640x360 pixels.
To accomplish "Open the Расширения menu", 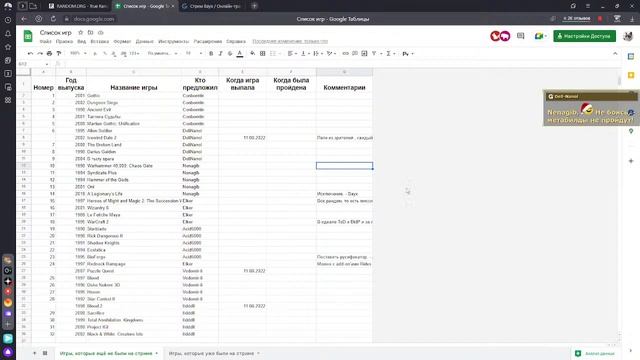I will pos(208,41).
